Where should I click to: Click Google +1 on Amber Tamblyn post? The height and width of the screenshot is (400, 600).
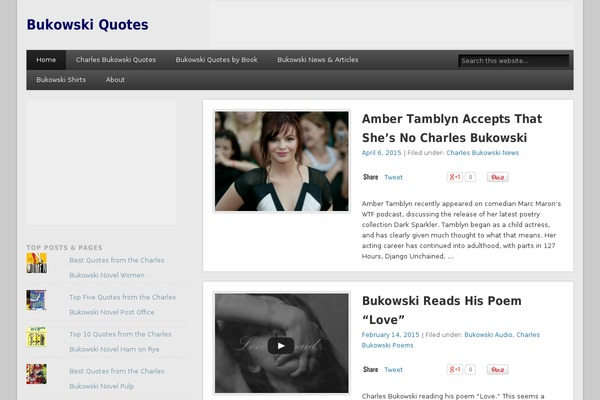[455, 177]
